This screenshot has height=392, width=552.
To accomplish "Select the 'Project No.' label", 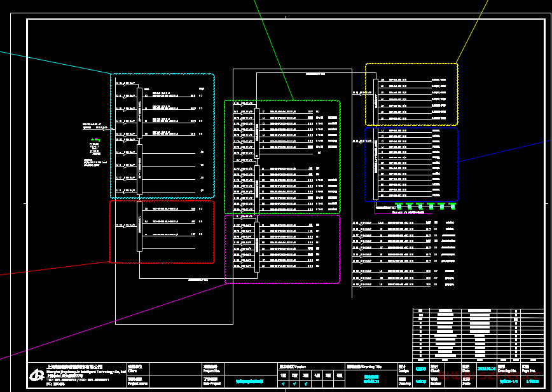I will coord(212,371).
